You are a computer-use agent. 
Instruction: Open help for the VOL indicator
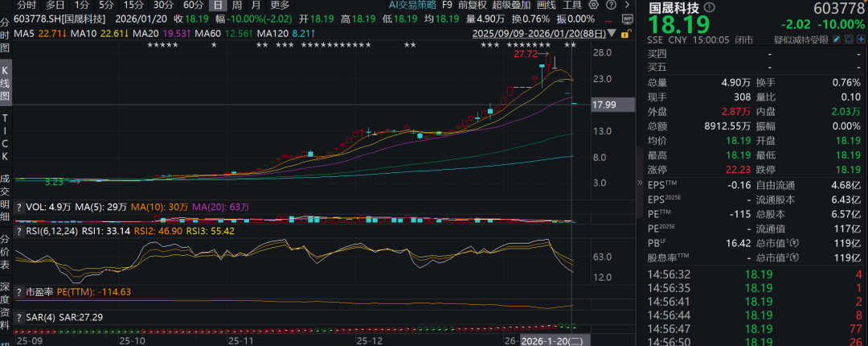pyautogui.click(x=20, y=207)
